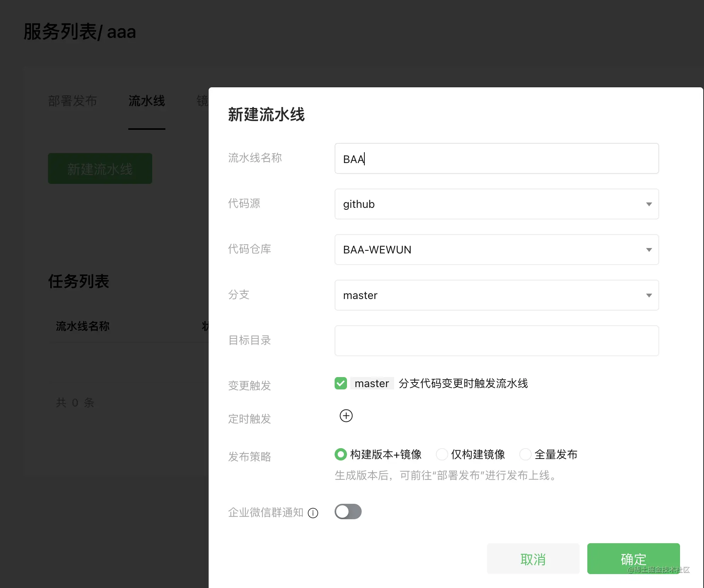Click into the empty 目标目录 field
The image size is (704, 588).
click(497, 341)
